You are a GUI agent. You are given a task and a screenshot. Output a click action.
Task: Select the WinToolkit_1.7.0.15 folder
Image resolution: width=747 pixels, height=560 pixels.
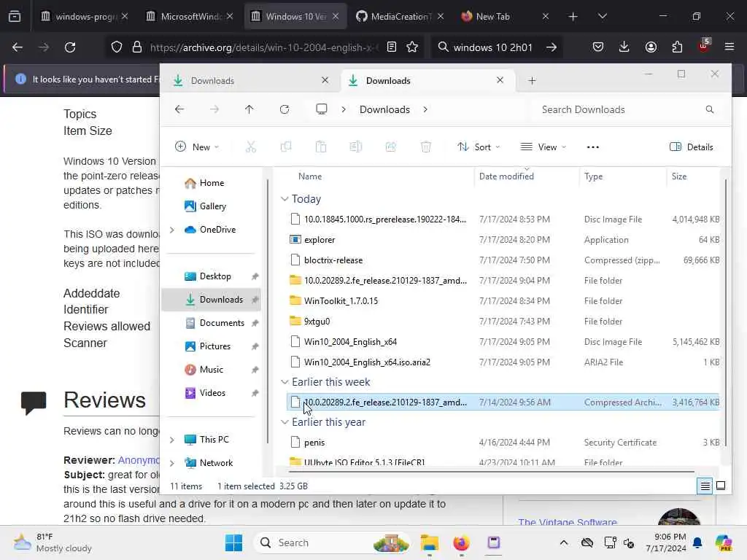503,301
